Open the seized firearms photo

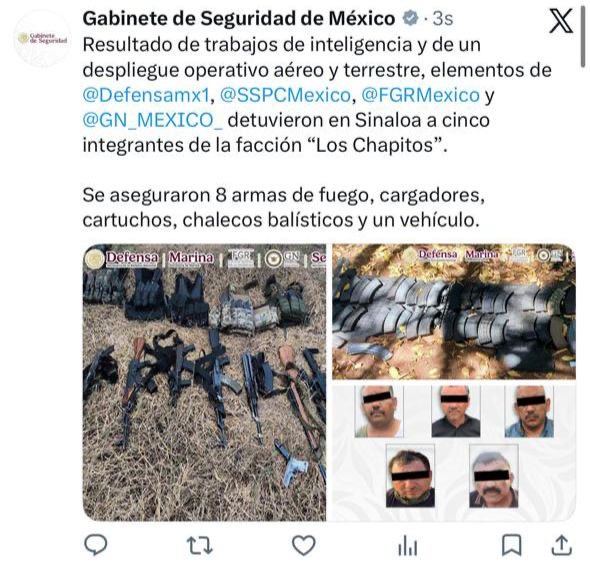[x=204, y=383]
